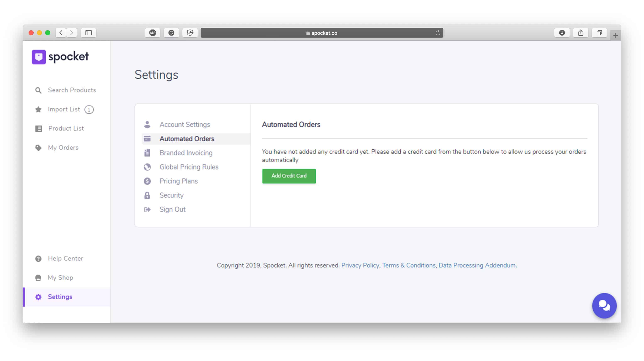This screenshot has height=361, width=644.
Task: Click the Grammarly extension icon
Action: [x=171, y=33]
